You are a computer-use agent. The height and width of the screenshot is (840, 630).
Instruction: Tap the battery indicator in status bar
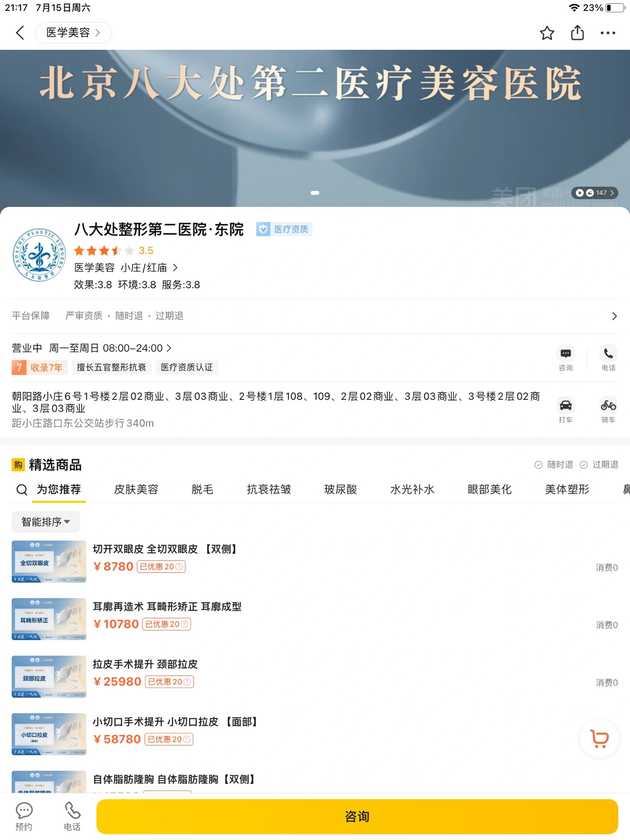615,8
